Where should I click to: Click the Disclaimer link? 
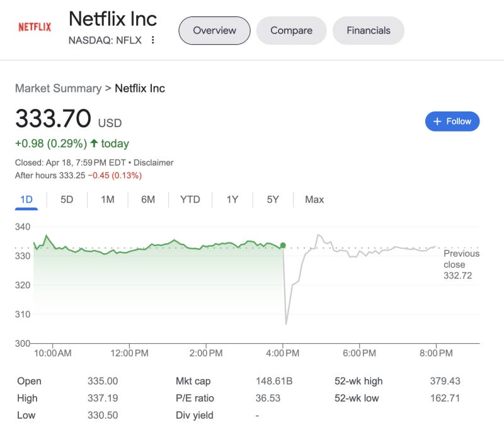coord(154,162)
